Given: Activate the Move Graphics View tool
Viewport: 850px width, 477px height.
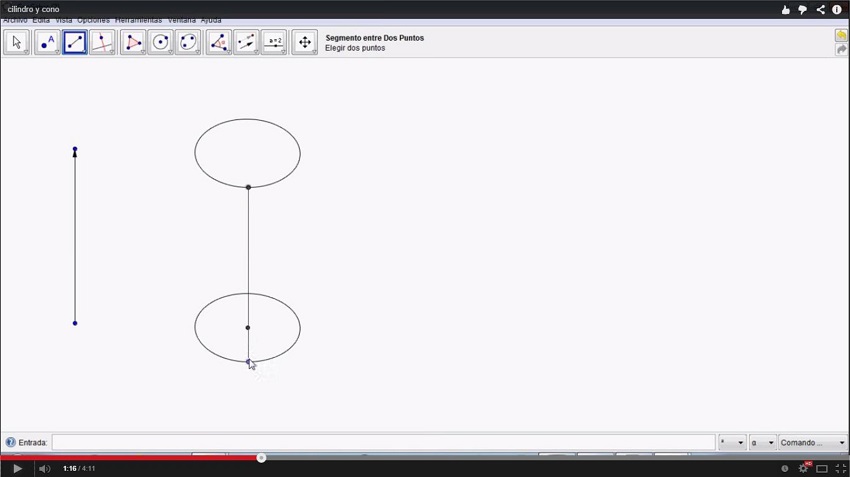Looking at the screenshot, I should pos(304,42).
